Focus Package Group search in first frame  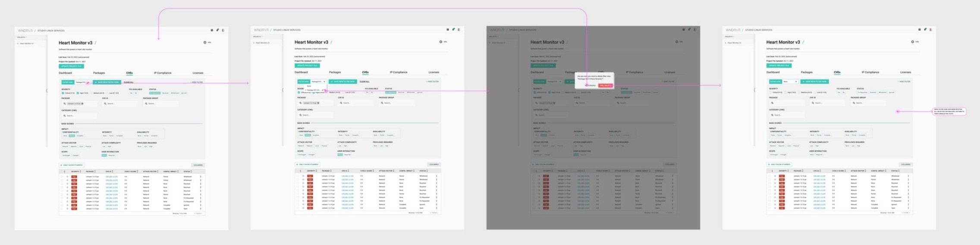click(x=161, y=104)
